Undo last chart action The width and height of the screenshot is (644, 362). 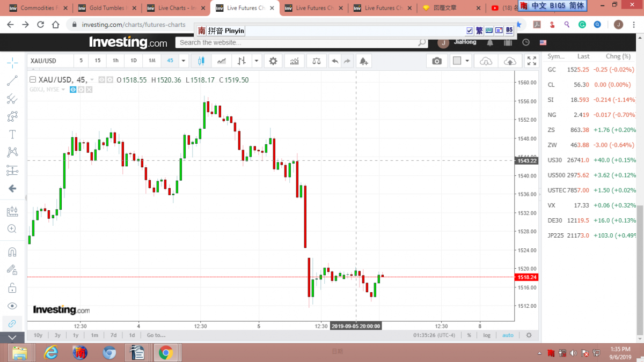point(335,61)
